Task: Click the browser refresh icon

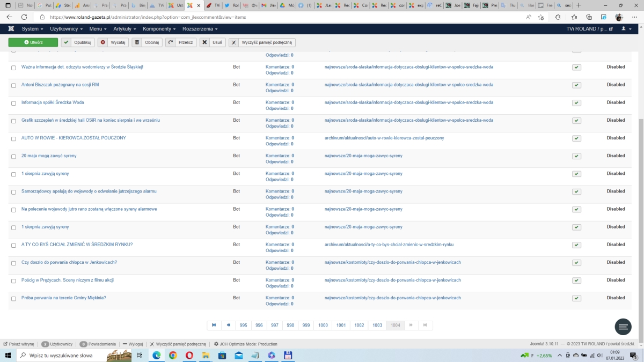Action: click(24, 17)
